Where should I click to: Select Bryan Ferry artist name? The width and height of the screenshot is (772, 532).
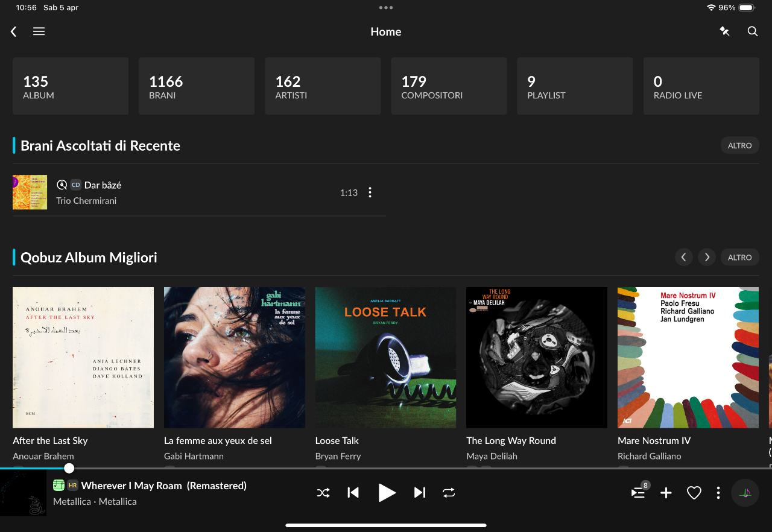click(338, 457)
